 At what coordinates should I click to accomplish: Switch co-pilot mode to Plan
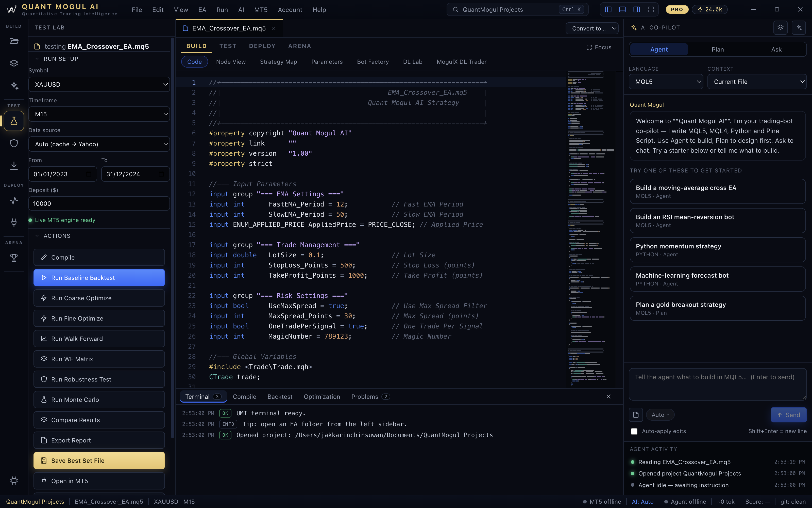[x=717, y=49]
